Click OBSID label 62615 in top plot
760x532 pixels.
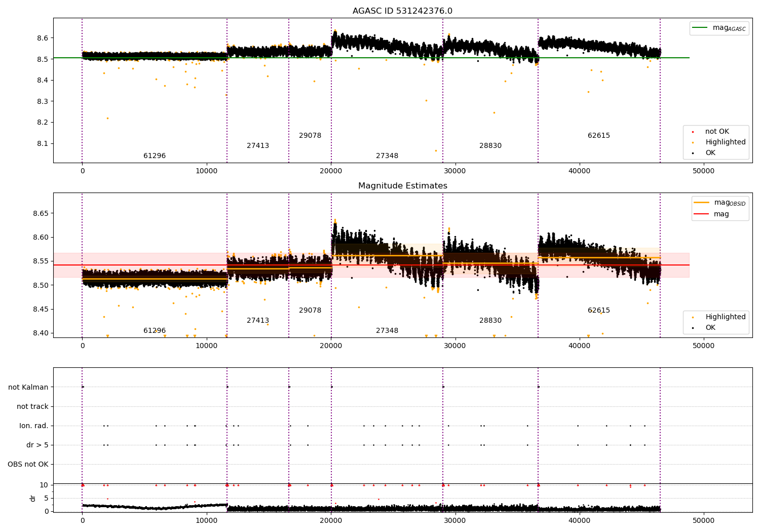tap(599, 136)
